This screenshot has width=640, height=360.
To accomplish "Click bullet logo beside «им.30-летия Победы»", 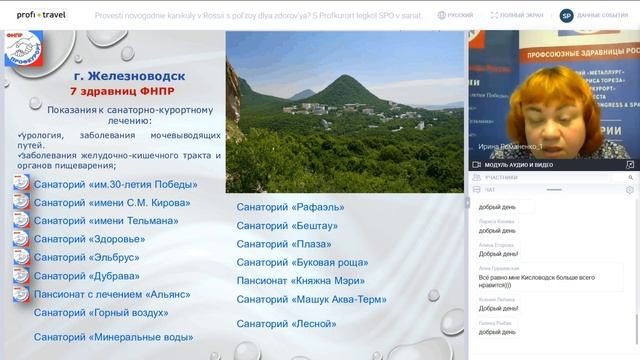I will coord(21,183).
